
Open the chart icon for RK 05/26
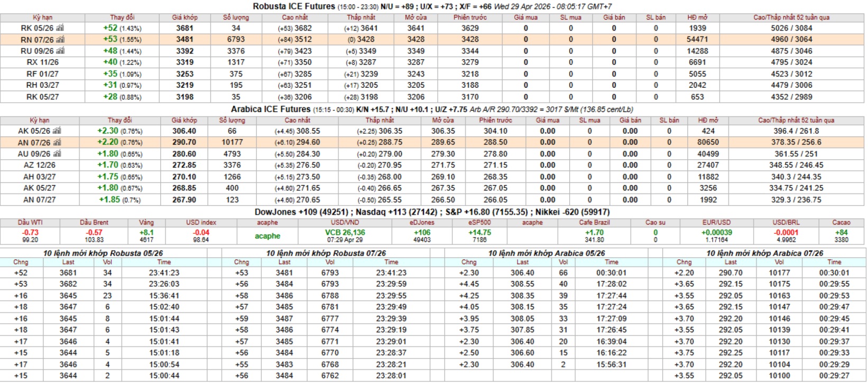pos(60,28)
